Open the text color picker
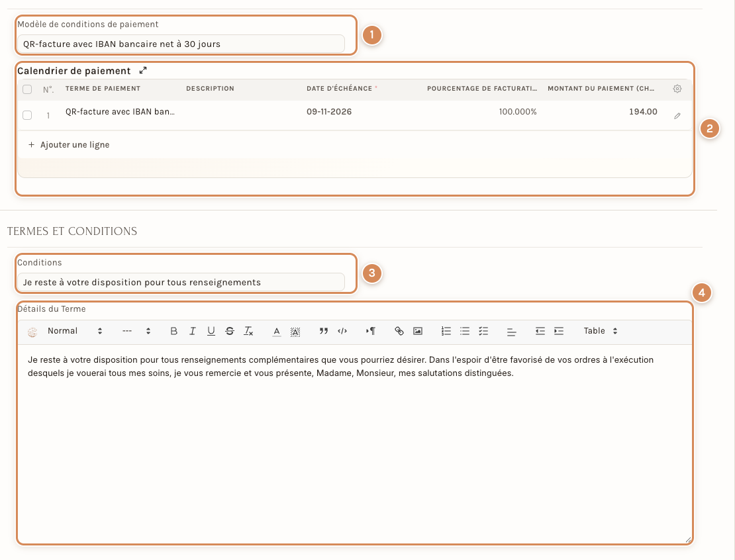The image size is (735, 560). (x=277, y=332)
